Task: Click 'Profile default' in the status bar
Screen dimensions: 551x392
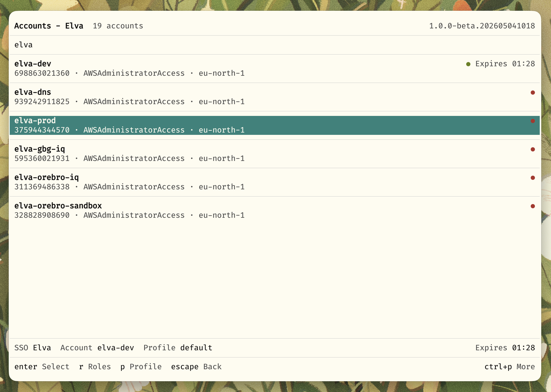Action: tap(178, 348)
